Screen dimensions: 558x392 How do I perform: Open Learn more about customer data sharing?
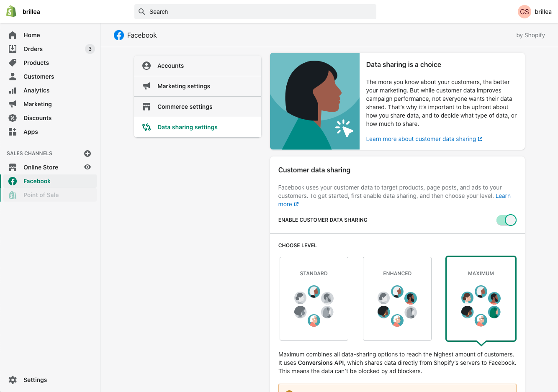424,139
